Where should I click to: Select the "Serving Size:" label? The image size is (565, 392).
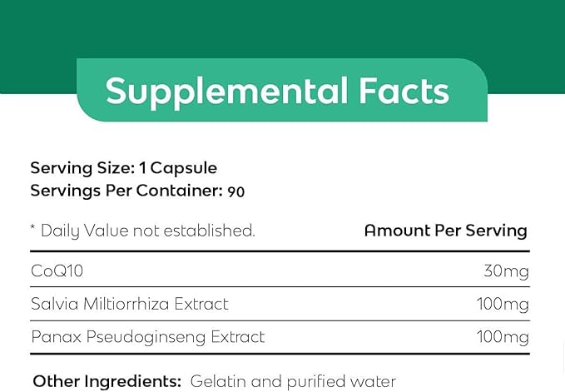(x=82, y=166)
